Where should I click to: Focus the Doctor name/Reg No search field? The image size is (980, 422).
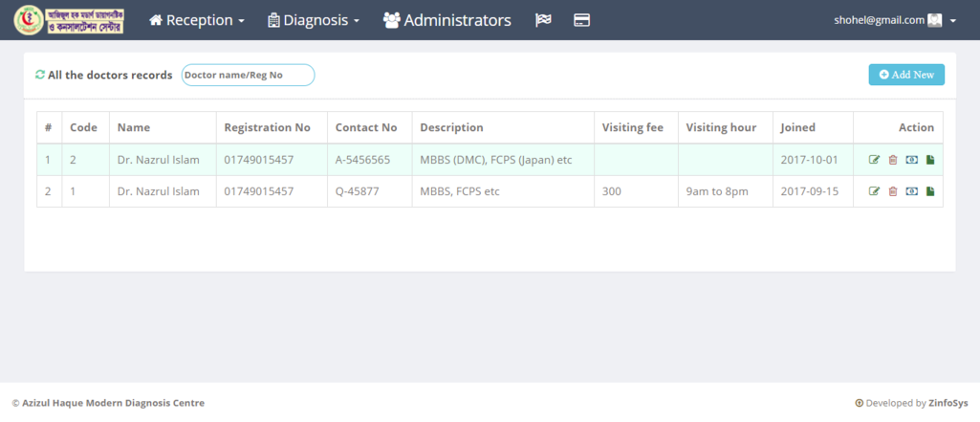tap(248, 75)
